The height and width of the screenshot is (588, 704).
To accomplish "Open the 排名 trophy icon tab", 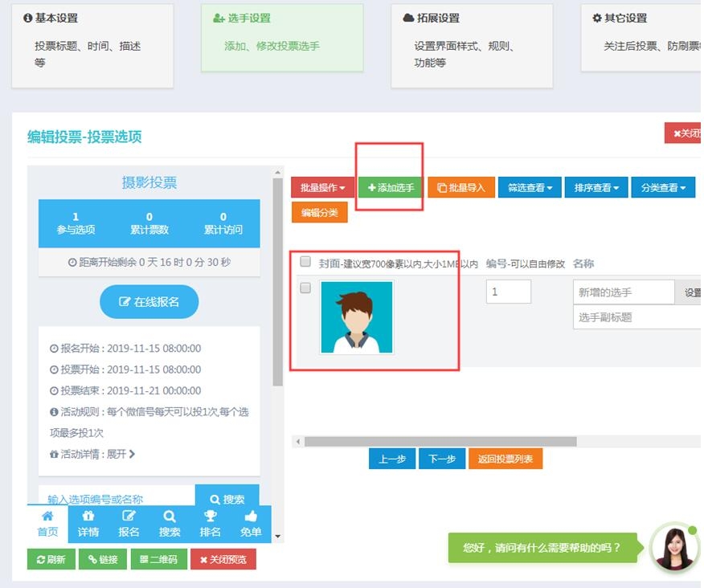I will click(x=210, y=523).
